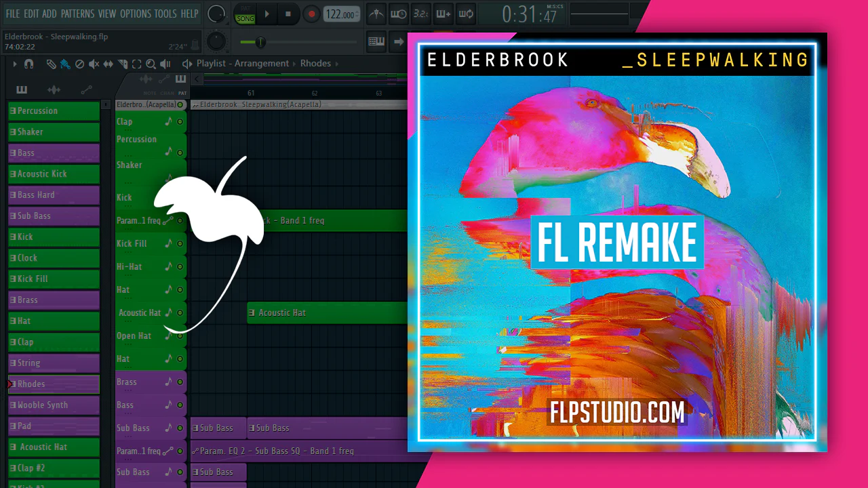Click the master pitch knob

pyautogui.click(x=216, y=41)
